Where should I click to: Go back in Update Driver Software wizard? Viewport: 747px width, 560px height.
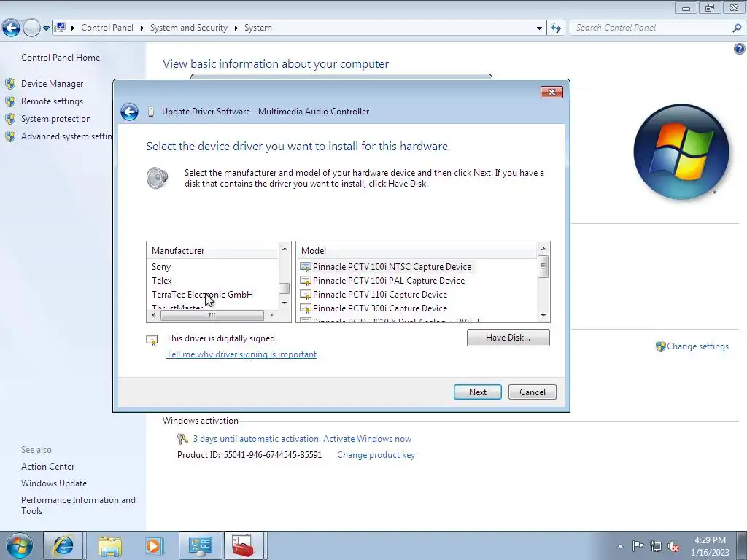click(129, 112)
